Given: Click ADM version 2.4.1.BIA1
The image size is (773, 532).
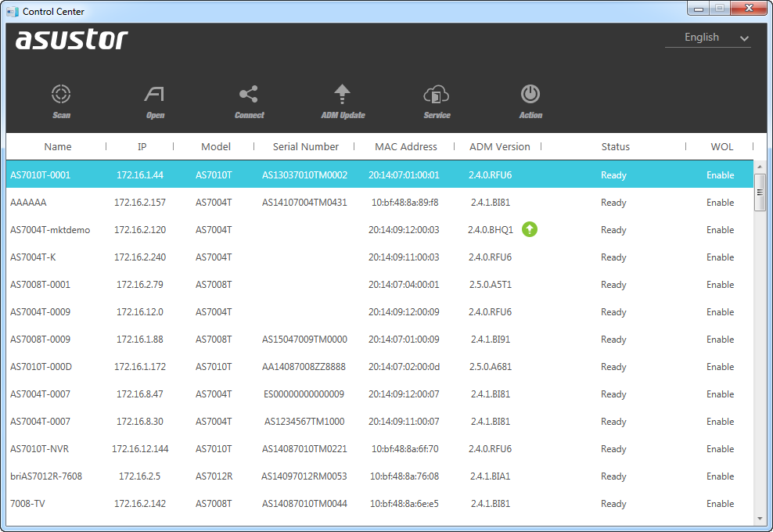Looking at the screenshot, I should 491,476.
